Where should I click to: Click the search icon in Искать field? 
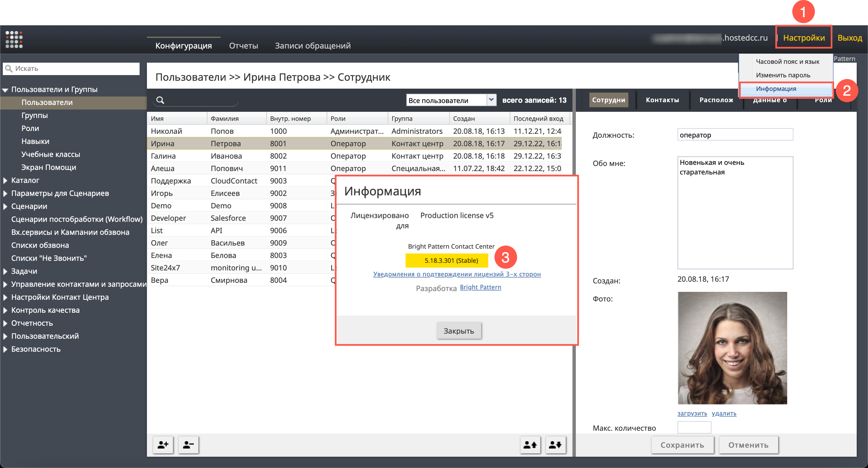coord(9,69)
